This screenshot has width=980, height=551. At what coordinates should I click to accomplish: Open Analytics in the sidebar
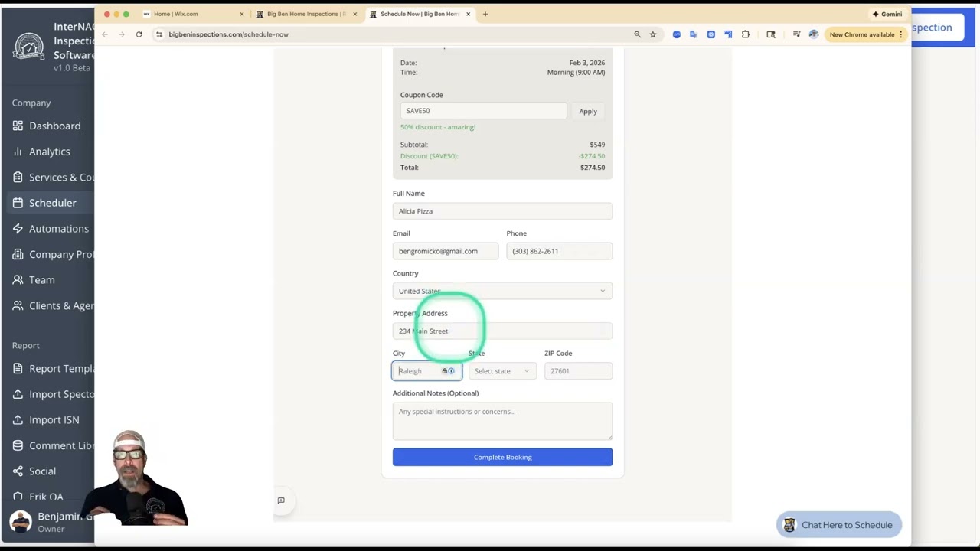50,152
